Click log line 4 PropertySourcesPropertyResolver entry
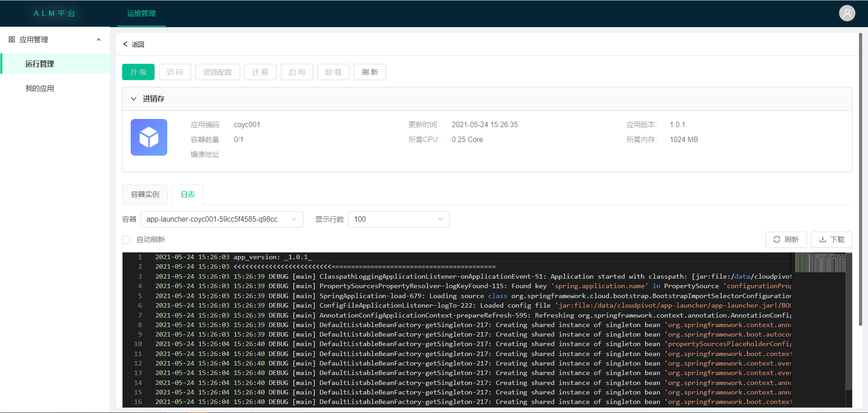Image resolution: width=868 pixels, height=413 pixels. click(x=473, y=286)
